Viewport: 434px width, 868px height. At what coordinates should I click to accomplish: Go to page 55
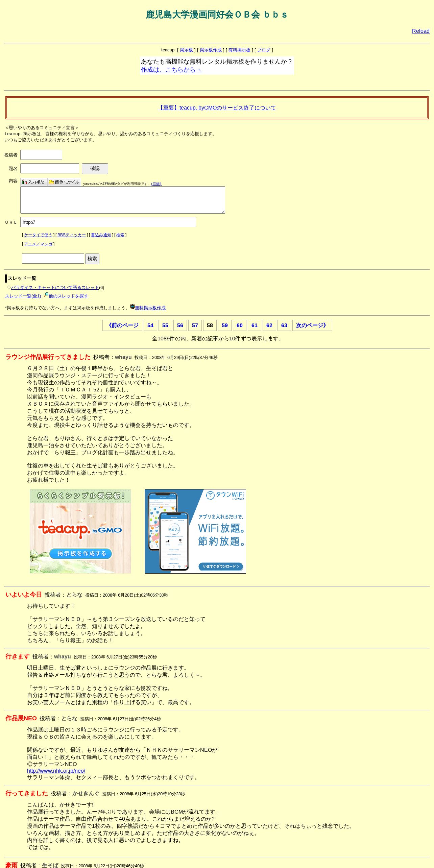(x=165, y=325)
